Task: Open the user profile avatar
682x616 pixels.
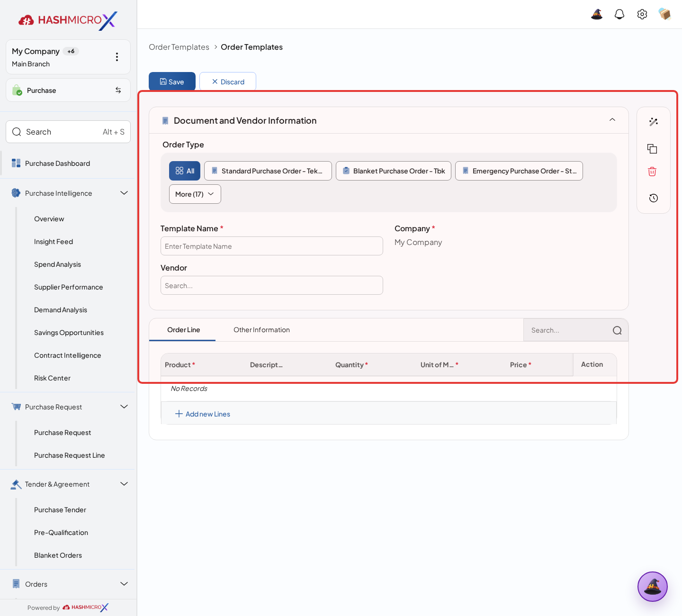Action: [x=665, y=14]
